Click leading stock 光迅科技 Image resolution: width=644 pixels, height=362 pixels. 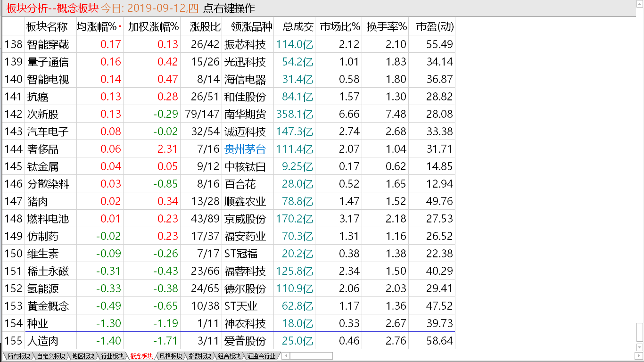(x=245, y=62)
